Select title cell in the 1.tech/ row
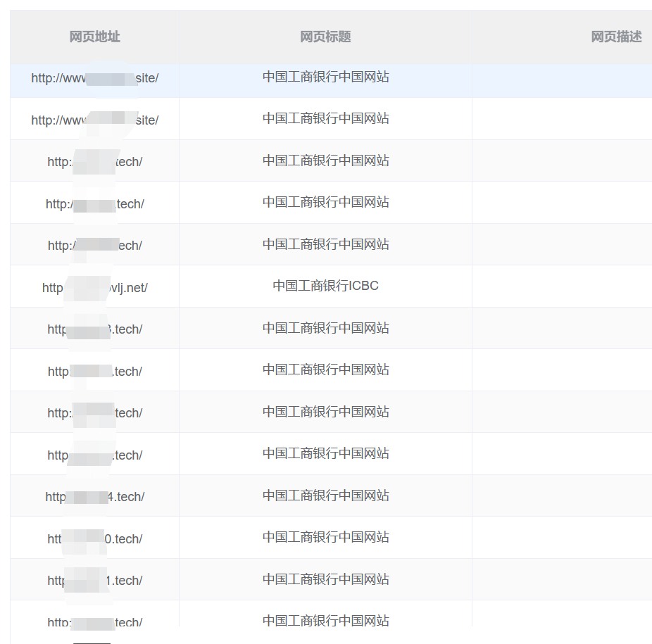Screen dimensions: 652x644 [x=325, y=579]
